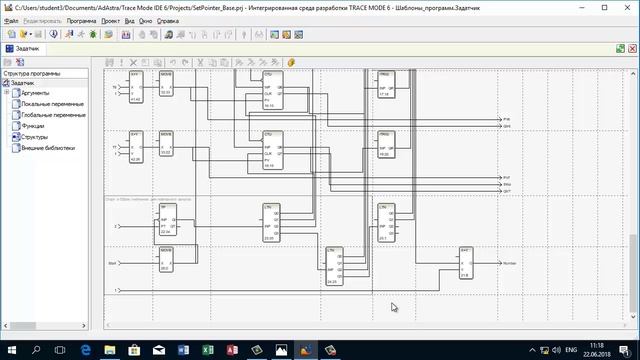Click the Redo arrow in editor toolbar

point(185,62)
